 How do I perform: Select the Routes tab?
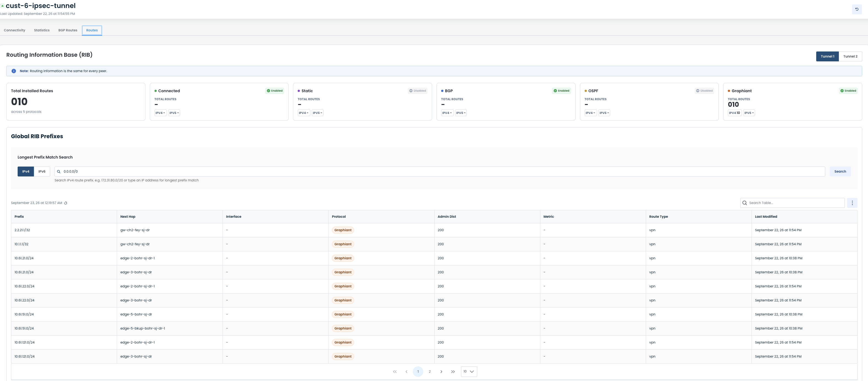click(92, 30)
